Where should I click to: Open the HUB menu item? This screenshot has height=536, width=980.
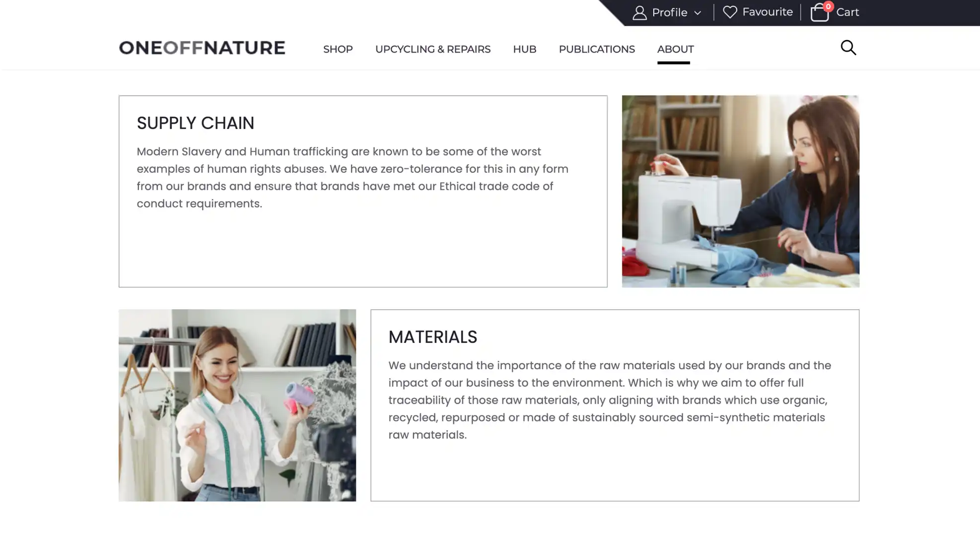524,49
